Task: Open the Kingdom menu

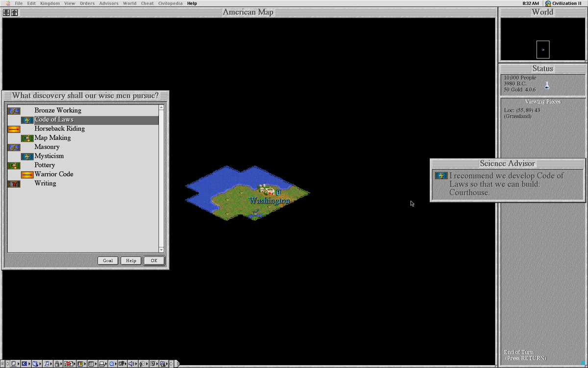Action: coord(50,3)
